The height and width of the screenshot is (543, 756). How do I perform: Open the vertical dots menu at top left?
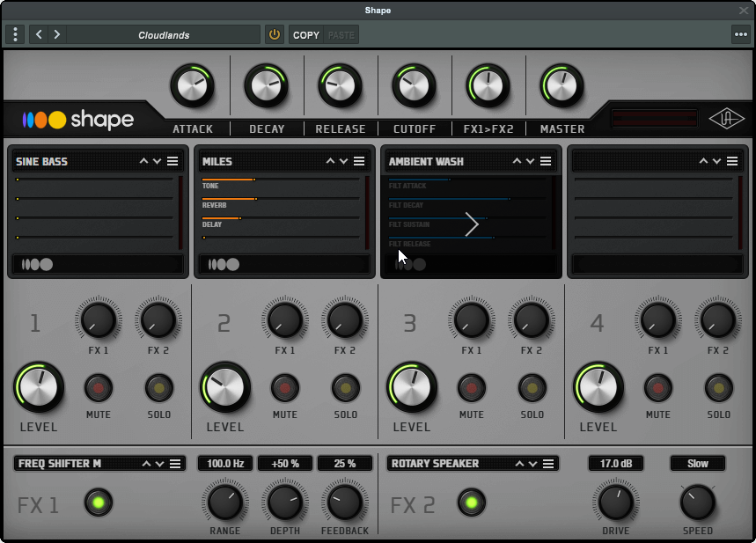(x=16, y=34)
